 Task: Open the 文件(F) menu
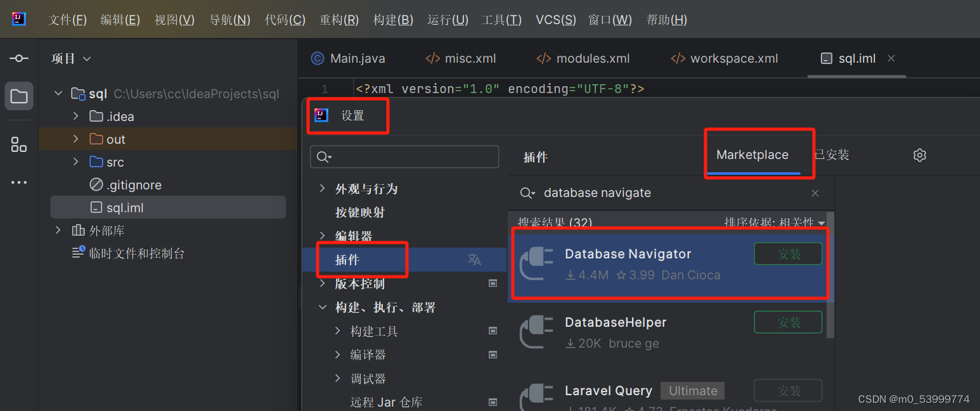[x=67, y=20]
